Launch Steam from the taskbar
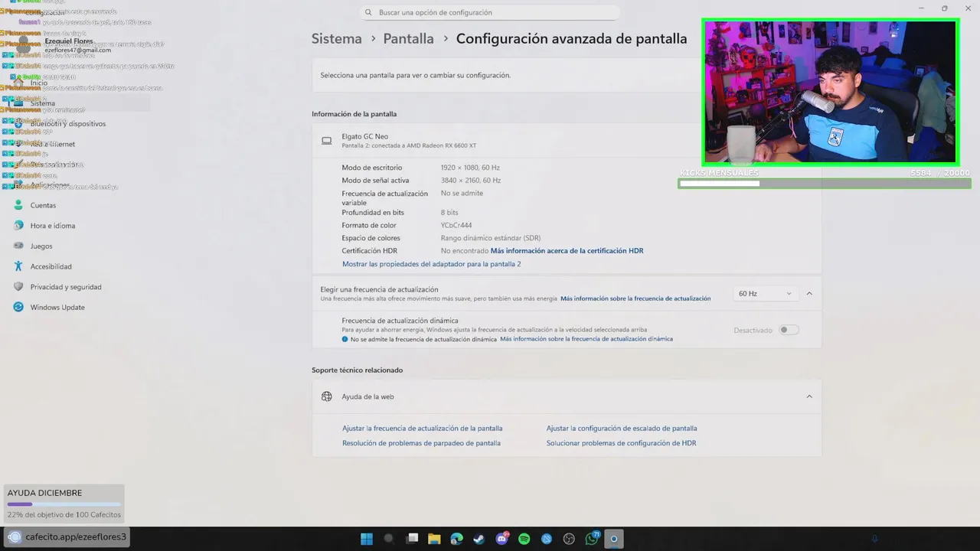This screenshot has height=551, width=980. (479, 539)
